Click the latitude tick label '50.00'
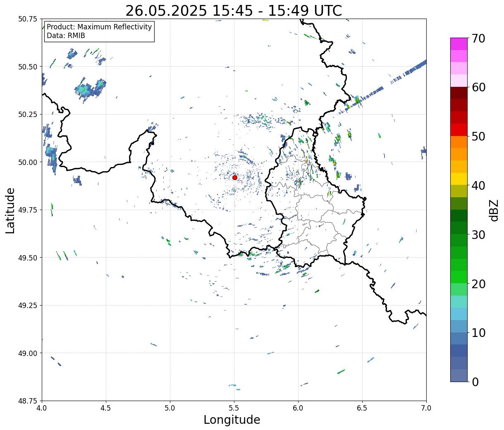This screenshot has height=430, width=504. point(27,162)
